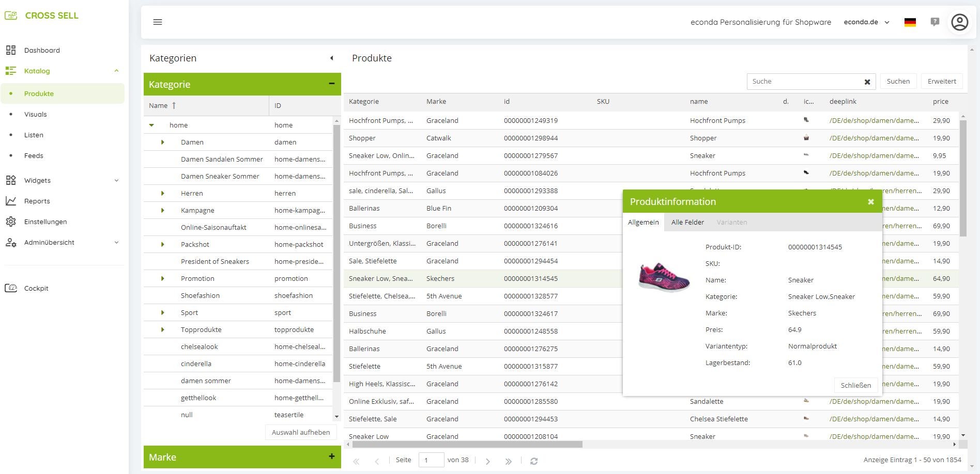Go to the last page of results

[x=508, y=461]
